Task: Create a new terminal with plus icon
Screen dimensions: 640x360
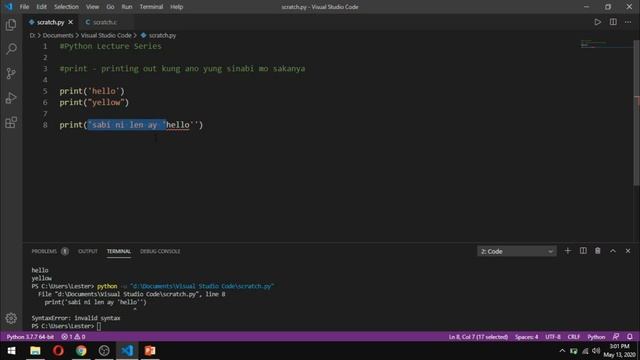Action: [x=567, y=251]
